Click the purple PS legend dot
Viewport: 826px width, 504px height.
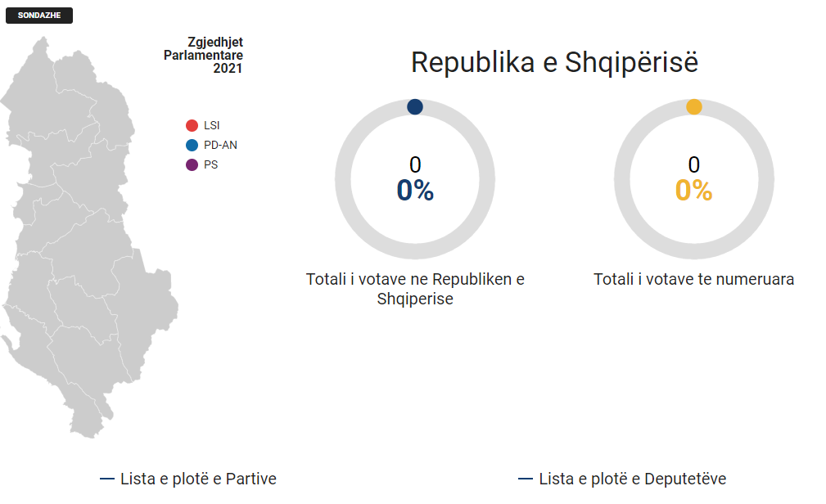192,164
